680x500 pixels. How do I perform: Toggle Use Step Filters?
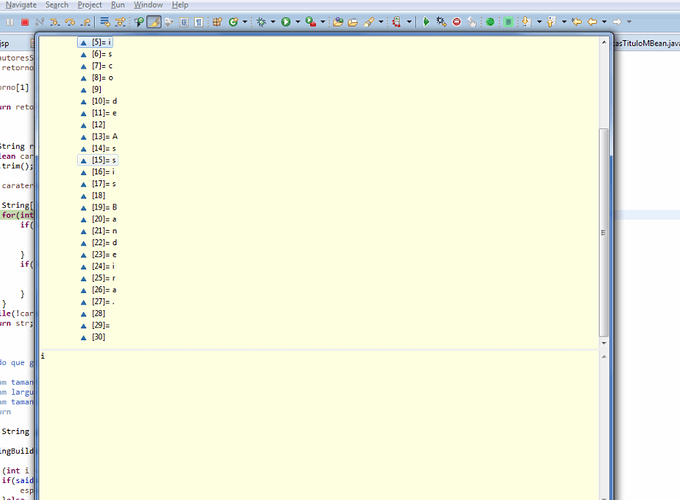coord(120,22)
